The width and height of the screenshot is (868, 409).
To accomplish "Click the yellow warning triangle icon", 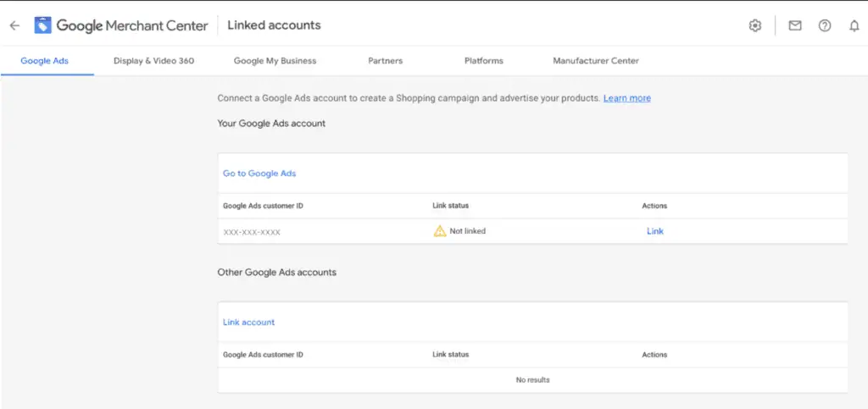I will click(439, 231).
